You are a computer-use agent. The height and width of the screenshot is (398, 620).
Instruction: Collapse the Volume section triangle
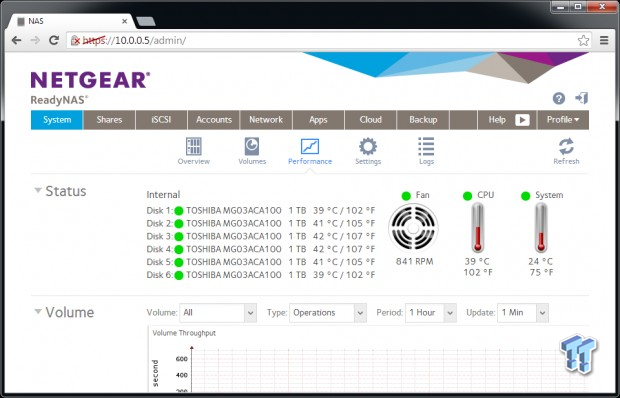[x=38, y=312]
